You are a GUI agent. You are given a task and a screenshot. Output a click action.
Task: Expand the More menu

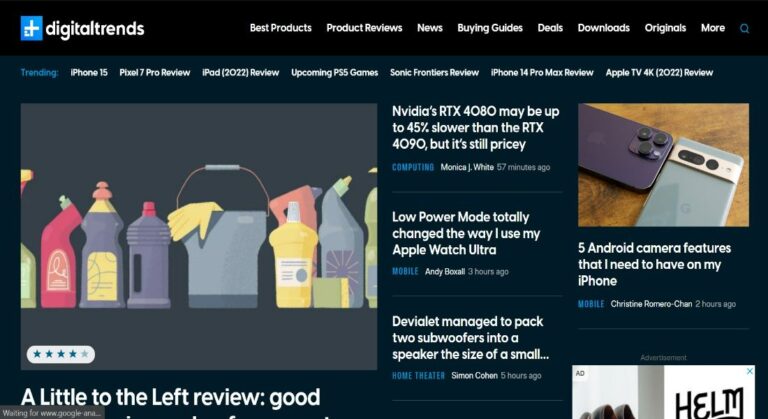point(713,28)
